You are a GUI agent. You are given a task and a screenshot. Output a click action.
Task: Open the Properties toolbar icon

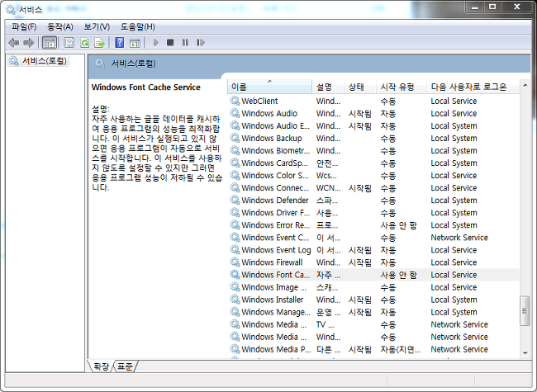[69, 43]
